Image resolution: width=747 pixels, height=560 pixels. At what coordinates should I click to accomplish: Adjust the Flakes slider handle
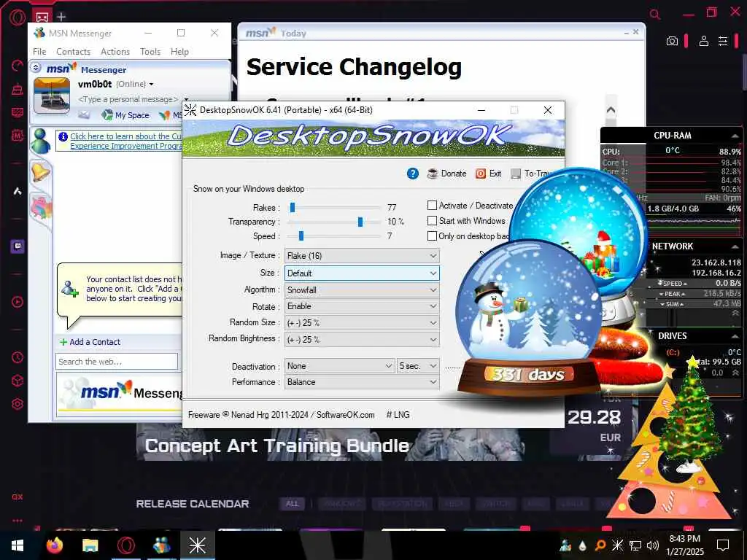(x=293, y=208)
